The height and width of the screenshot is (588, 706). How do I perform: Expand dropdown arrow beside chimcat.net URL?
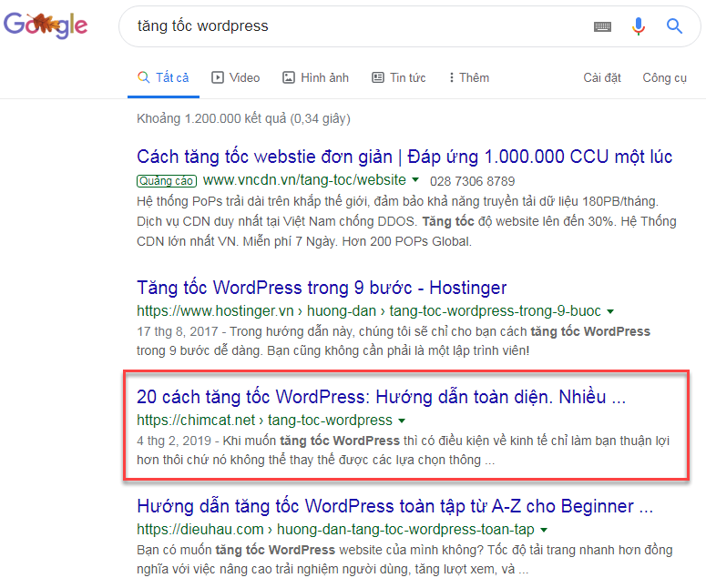pos(402,421)
